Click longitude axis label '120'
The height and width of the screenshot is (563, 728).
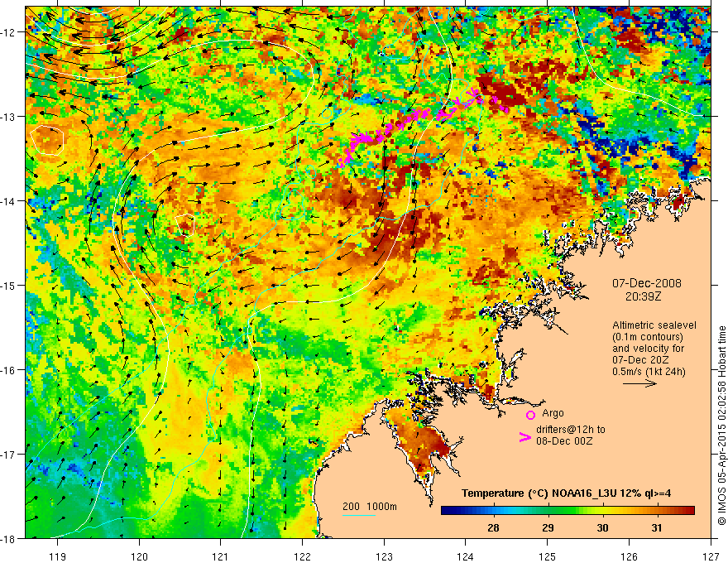coord(139,556)
